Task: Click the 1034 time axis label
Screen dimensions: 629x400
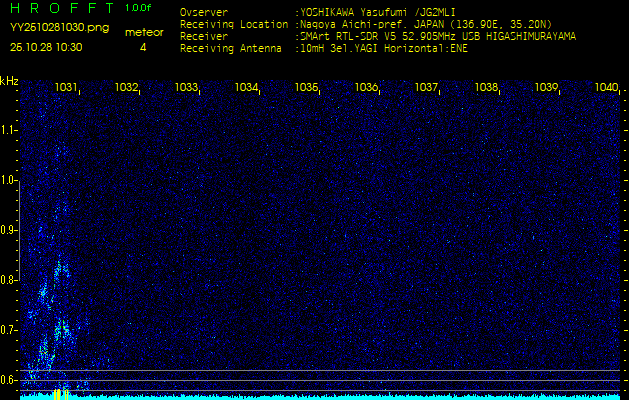Action: (246, 87)
